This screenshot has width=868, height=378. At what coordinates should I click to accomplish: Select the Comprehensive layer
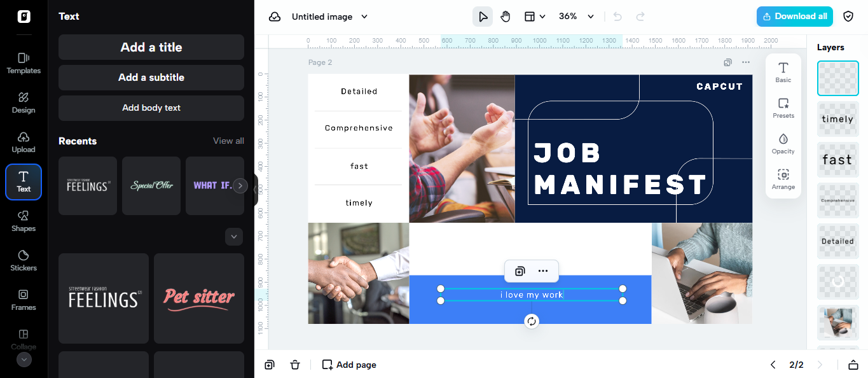point(837,200)
